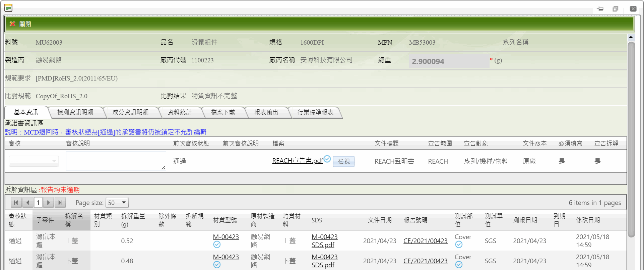The height and width of the screenshot is (270, 644).
Task: Go to last page of grid
Action: point(60,203)
